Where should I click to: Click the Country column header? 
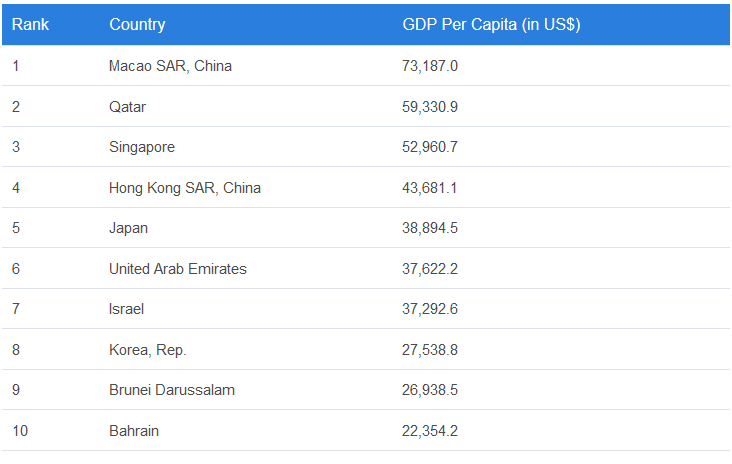click(137, 24)
